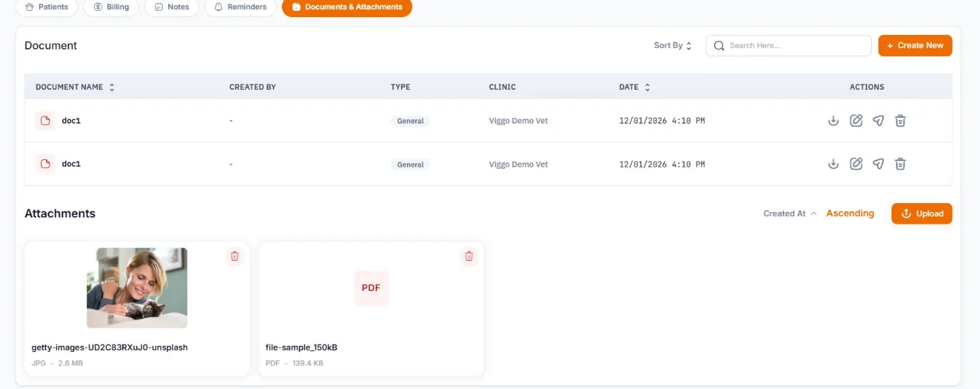Send the second doc1 document via paper-plane icon

click(879, 164)
